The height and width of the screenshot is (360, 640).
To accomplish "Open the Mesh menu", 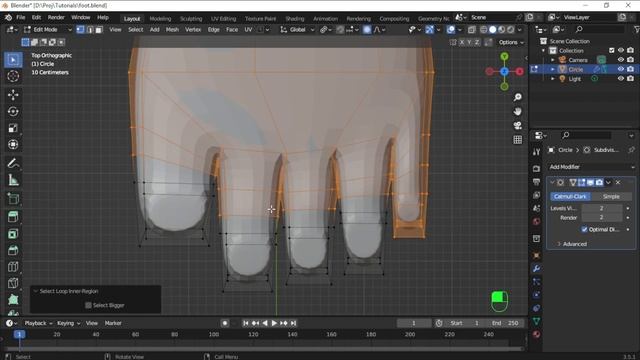I will (x=172, y=29).
